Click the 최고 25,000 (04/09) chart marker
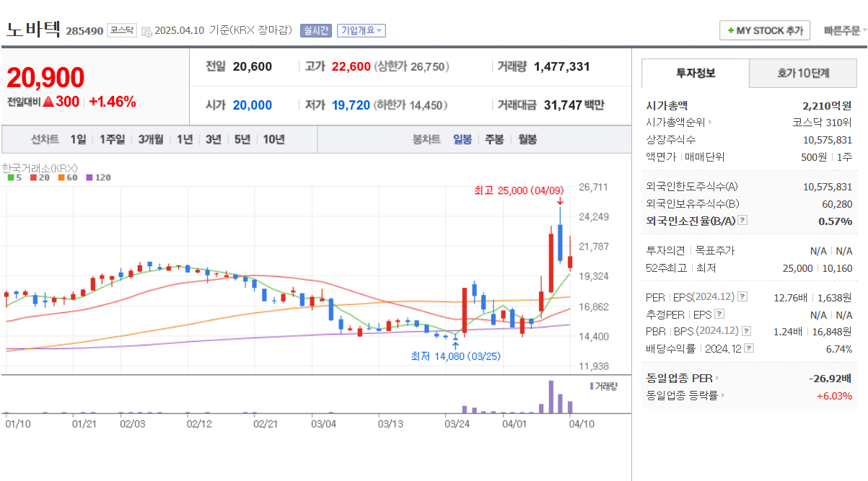868x481 pixels. coord(518,191)
